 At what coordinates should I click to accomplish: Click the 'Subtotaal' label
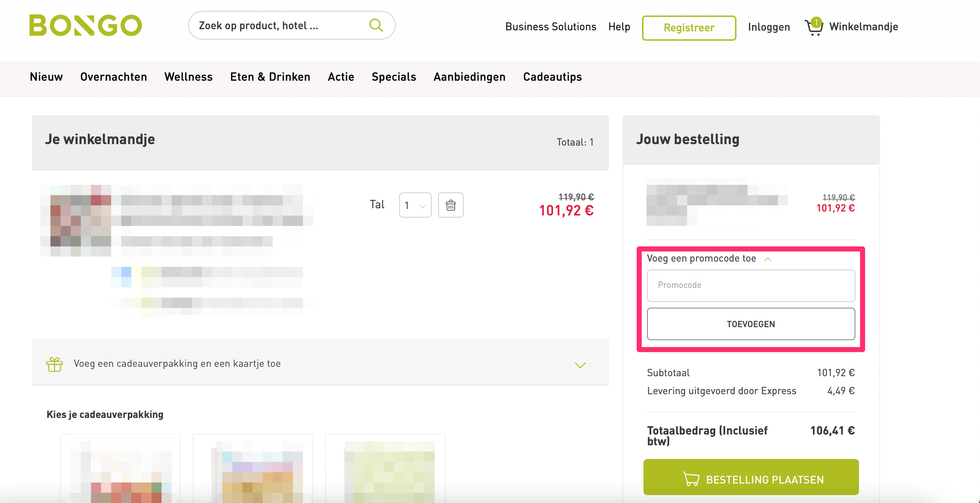(x=668, y=373)
